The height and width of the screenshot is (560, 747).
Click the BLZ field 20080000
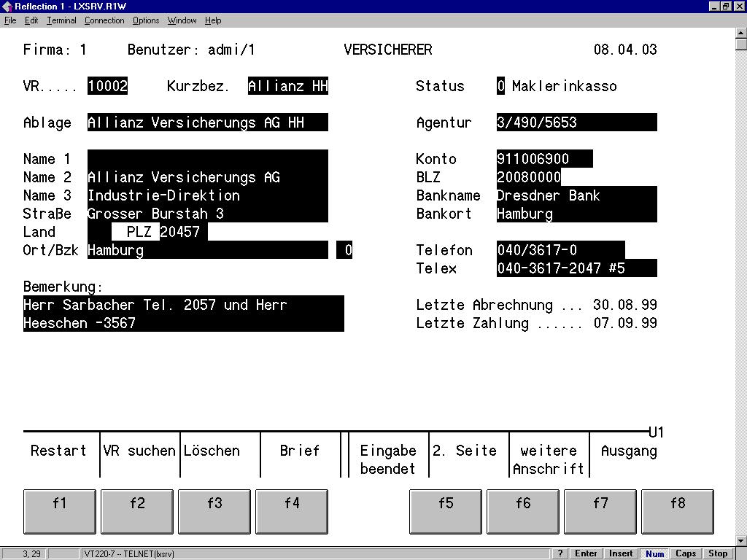click(x=529, y=177)
